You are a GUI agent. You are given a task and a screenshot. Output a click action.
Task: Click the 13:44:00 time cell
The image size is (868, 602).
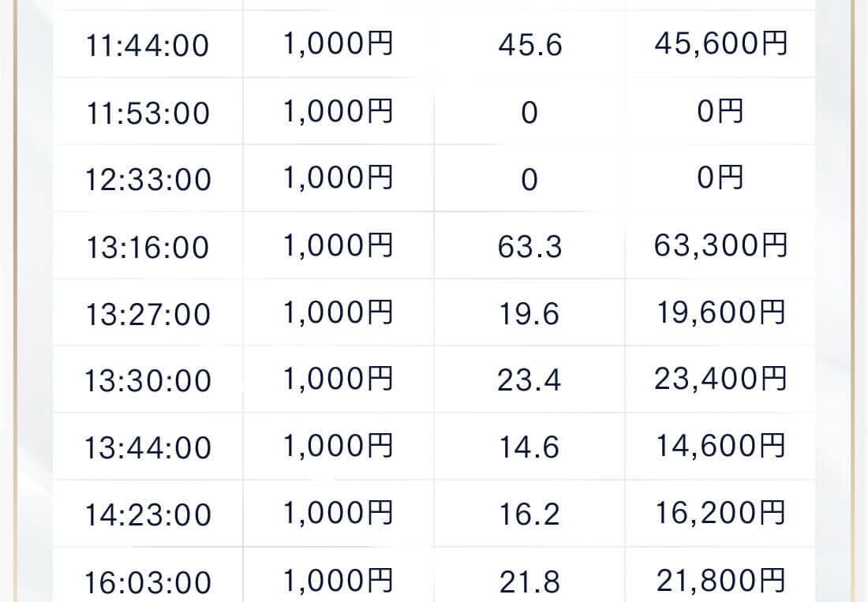click(148, 447)
